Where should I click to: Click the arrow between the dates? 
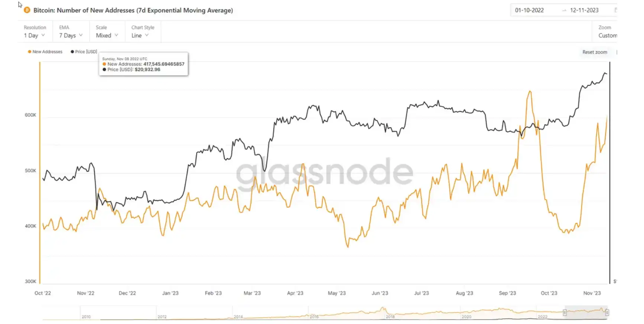[x=564, y=10]
